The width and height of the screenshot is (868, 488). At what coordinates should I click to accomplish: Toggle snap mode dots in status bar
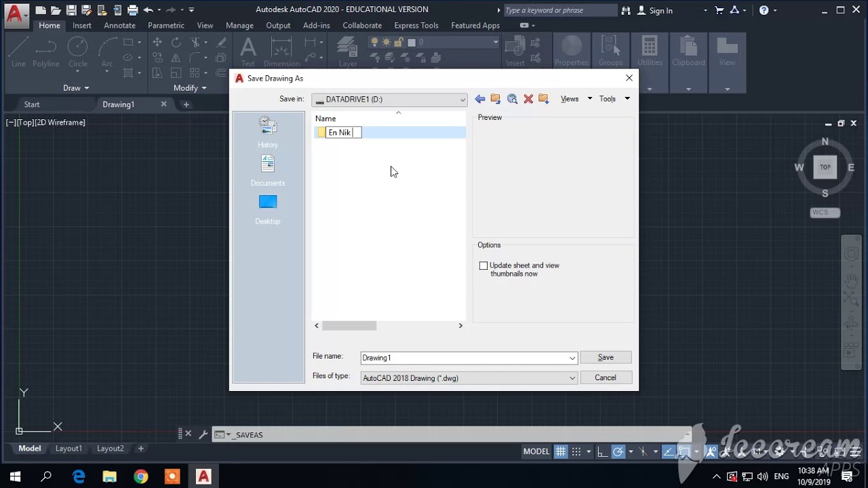pos(576,451)
